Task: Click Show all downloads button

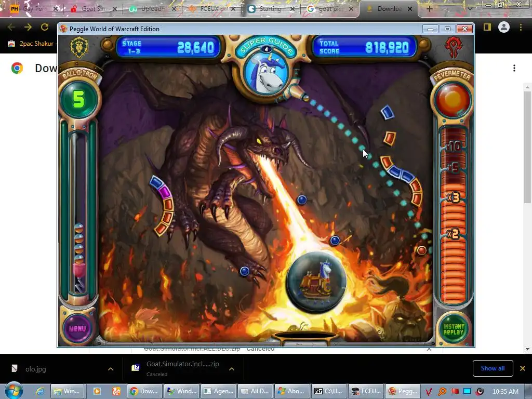Action: pos(493,368)
